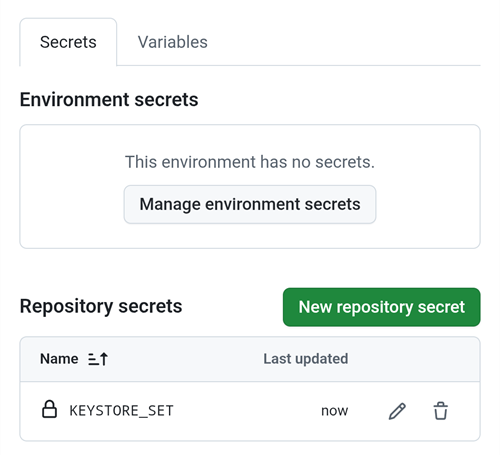The height and width of the screenshot is (455, 500).
Task: Sort secrets by Name using sort arrow icon
Action: tap(98, 359)
